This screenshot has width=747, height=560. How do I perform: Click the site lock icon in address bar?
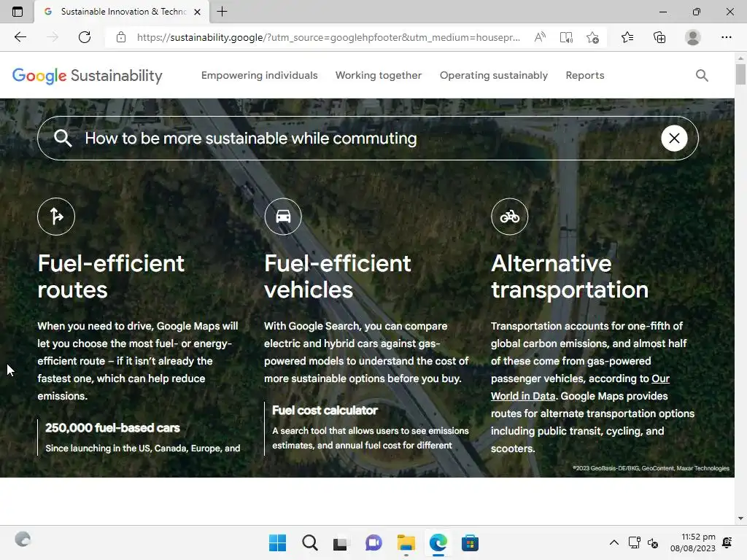click(x=121, y=37)
